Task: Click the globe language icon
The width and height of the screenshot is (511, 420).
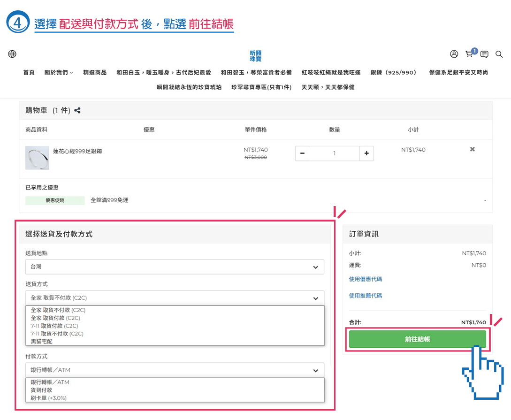Action: [x=12, y=54]
